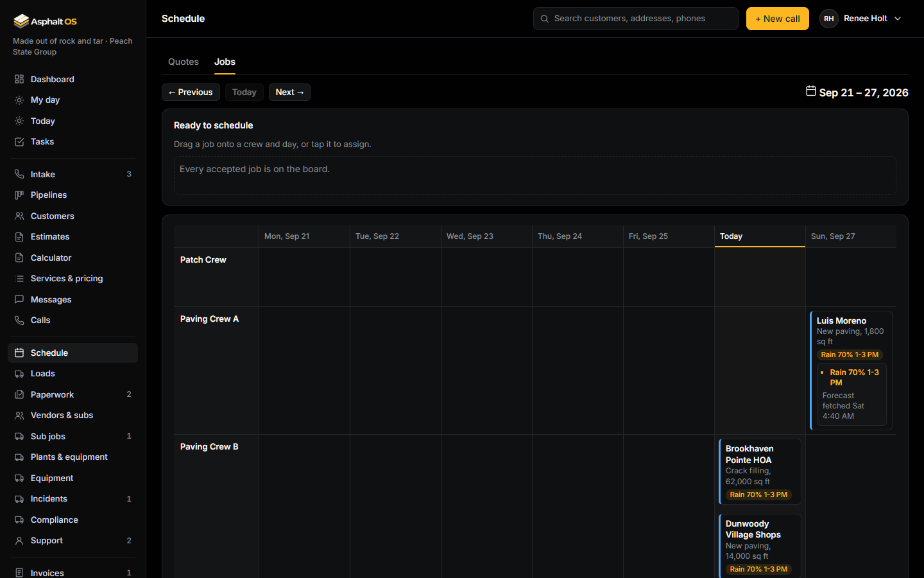Open Dashboard grid icon in sidebar
924x578 pixels.
coord(19,79)
